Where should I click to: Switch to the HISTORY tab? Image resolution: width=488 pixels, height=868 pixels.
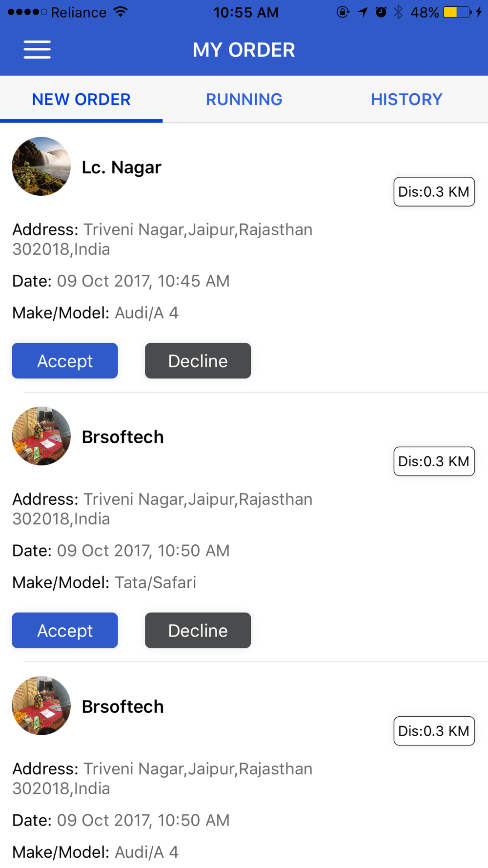tap(407, 99)
